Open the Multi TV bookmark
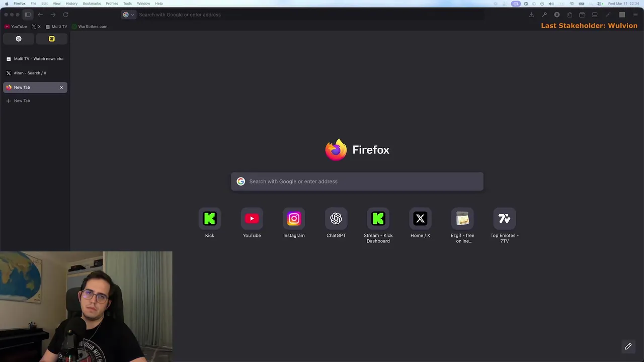The height and width of the screenshot is (362, 644). [x=56, y=27]
